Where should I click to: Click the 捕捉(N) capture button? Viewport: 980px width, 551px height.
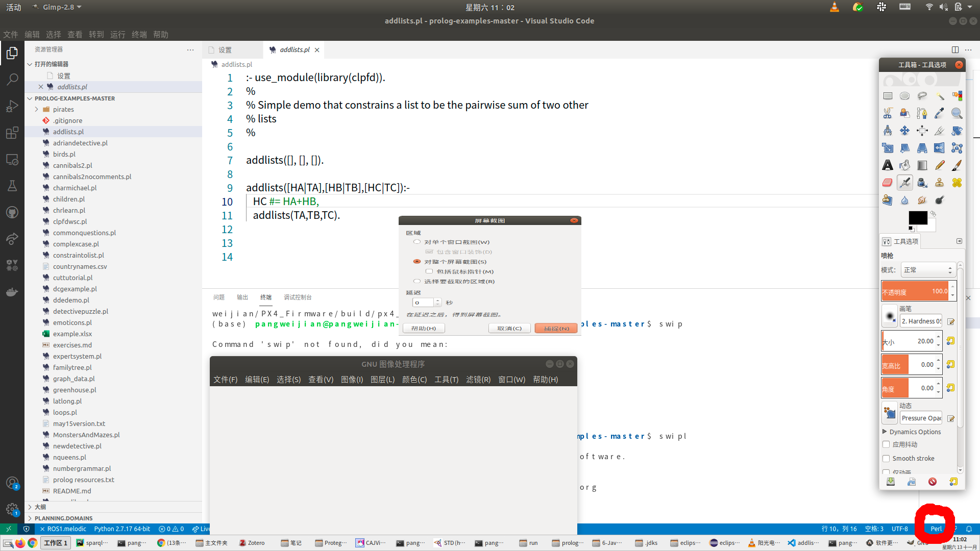555,328
